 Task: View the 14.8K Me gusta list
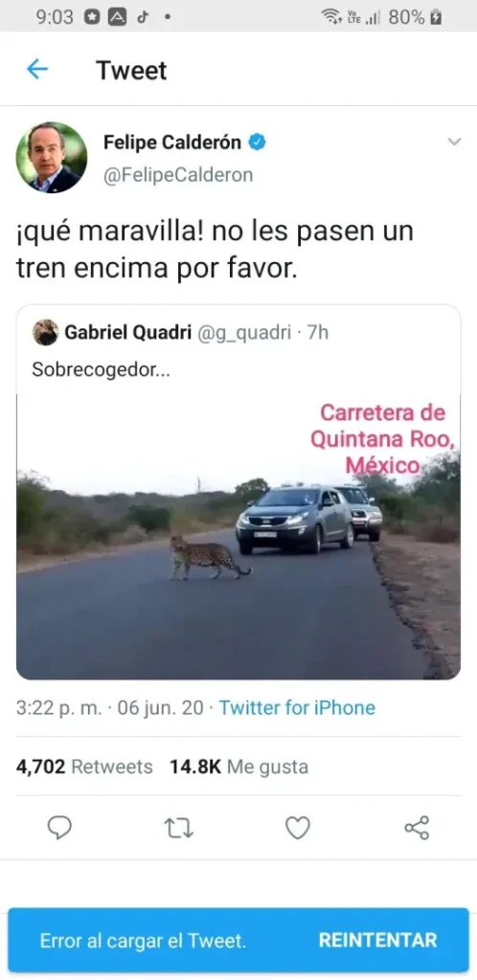point(238,767)
